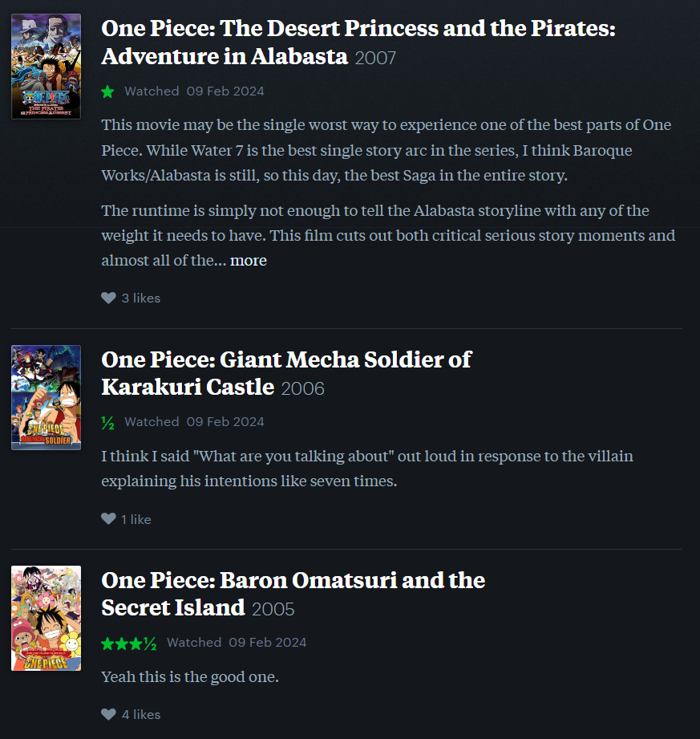View '4 likes' on Baron Omatsuri review

pos(141,715)
